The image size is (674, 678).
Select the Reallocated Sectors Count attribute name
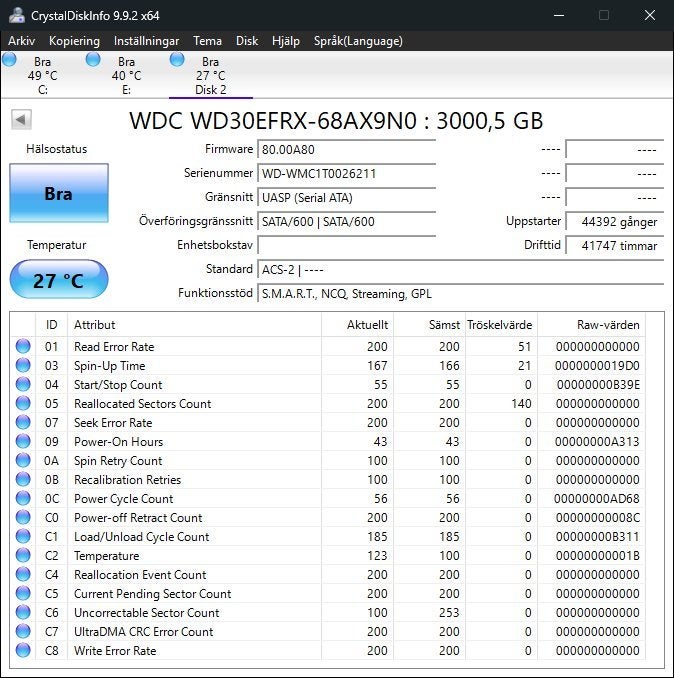[143, 403]
